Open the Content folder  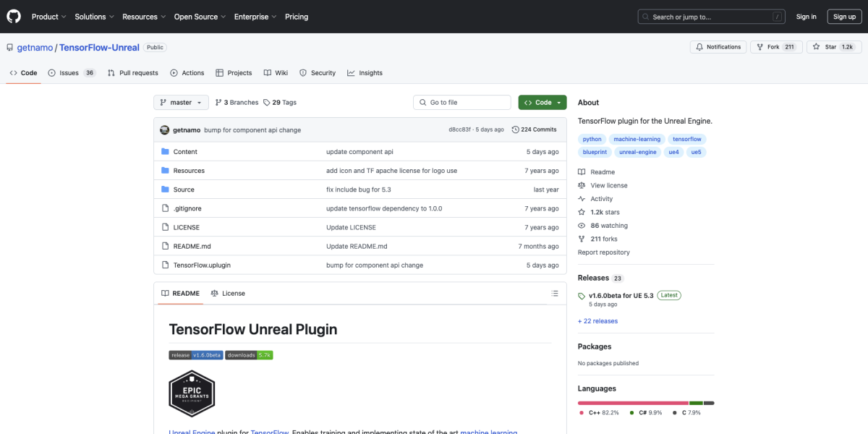[185, 152]
